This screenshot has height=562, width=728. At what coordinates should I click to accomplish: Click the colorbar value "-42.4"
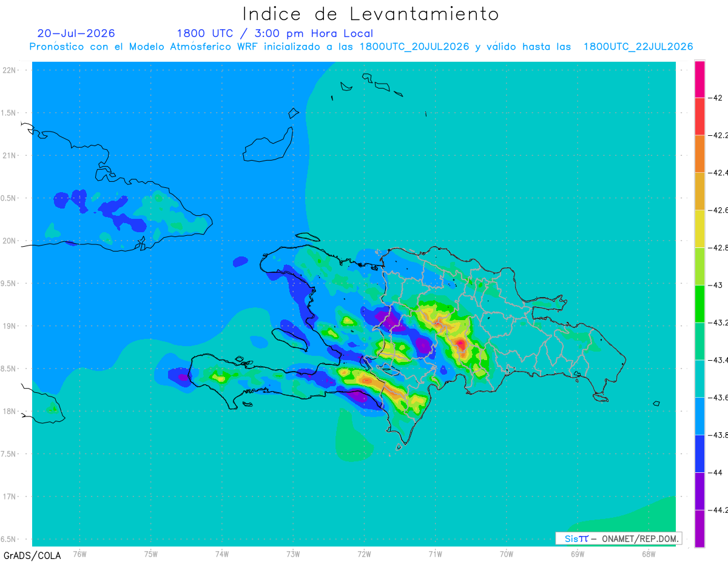click(x=719, y=173)
